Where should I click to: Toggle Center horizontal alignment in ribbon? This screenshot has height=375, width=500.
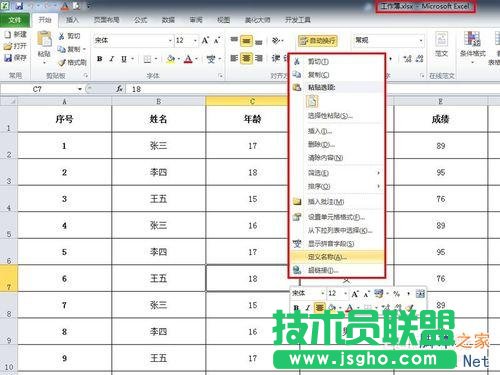pyautogui.click(x=246, y=58)
